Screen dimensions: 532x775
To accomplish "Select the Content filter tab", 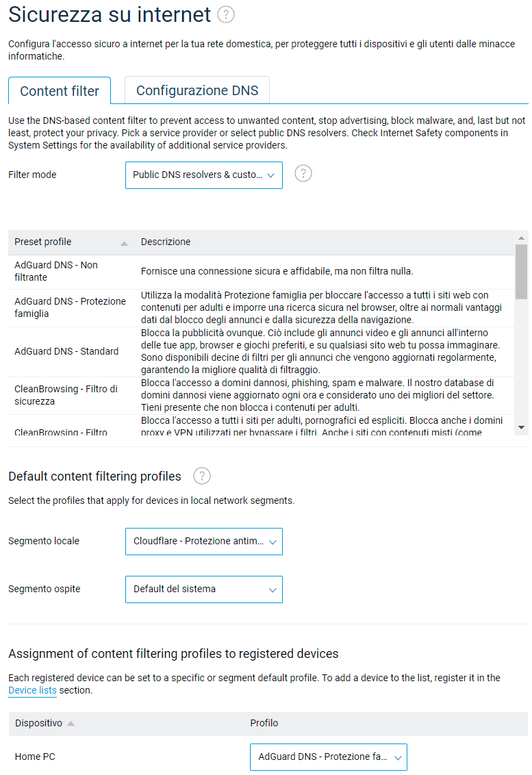I will tap(60, 91).
